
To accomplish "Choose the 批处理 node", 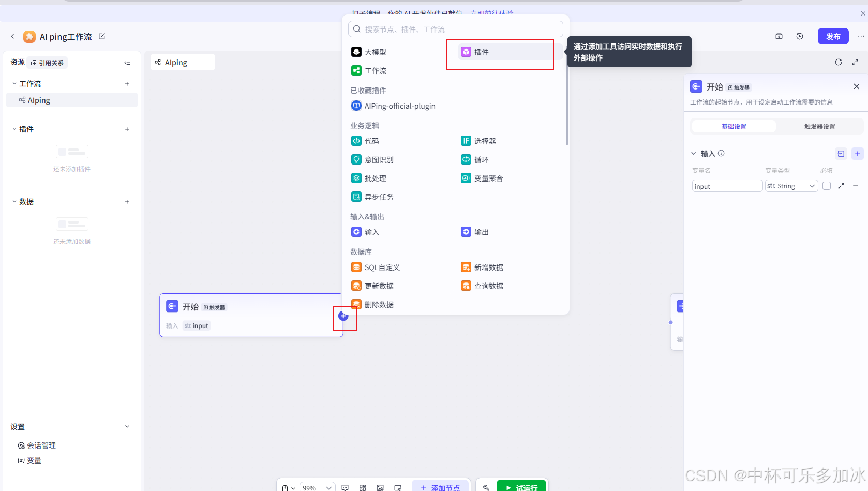I will [x=369, y=178].
